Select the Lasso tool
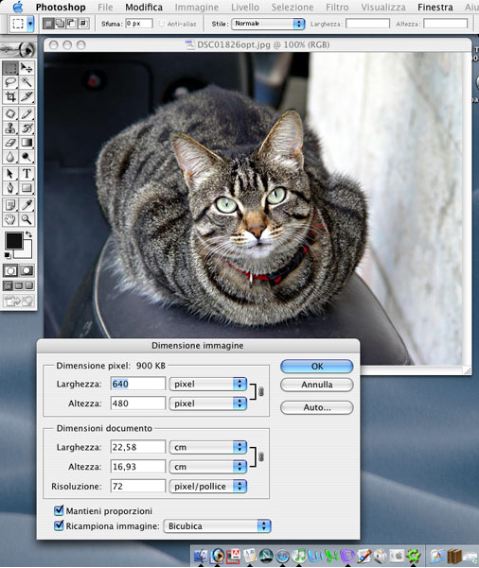Screen dimensions: 479x568 [11, 82]
